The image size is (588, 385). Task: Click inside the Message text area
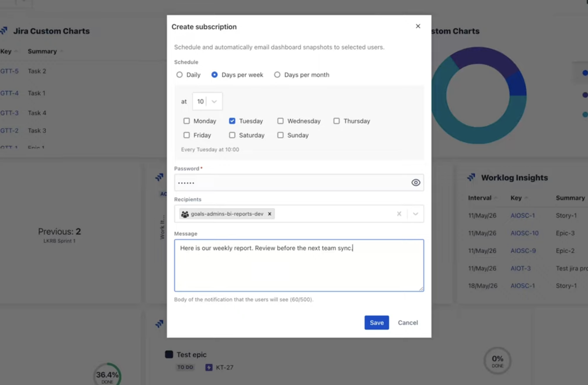299,266
